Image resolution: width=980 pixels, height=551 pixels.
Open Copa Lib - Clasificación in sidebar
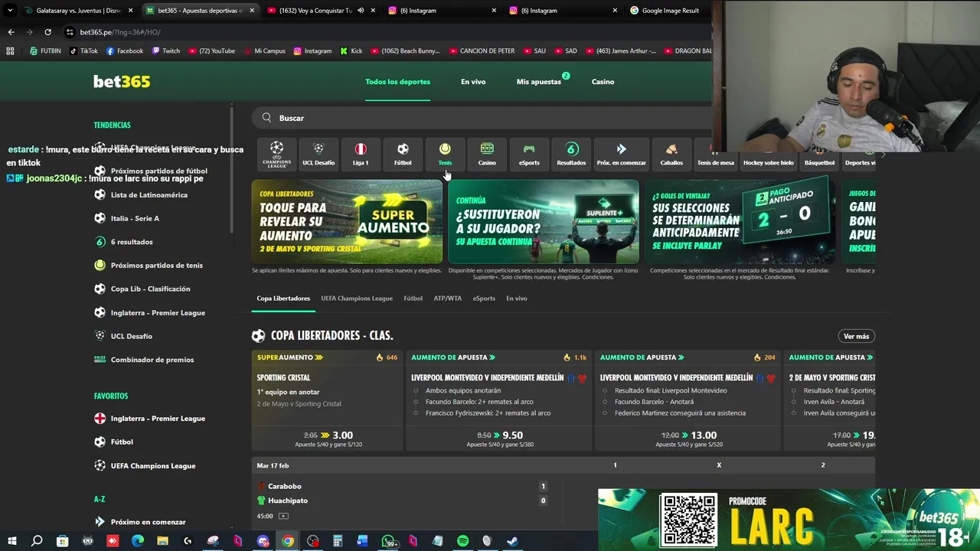tap(150, 289)
